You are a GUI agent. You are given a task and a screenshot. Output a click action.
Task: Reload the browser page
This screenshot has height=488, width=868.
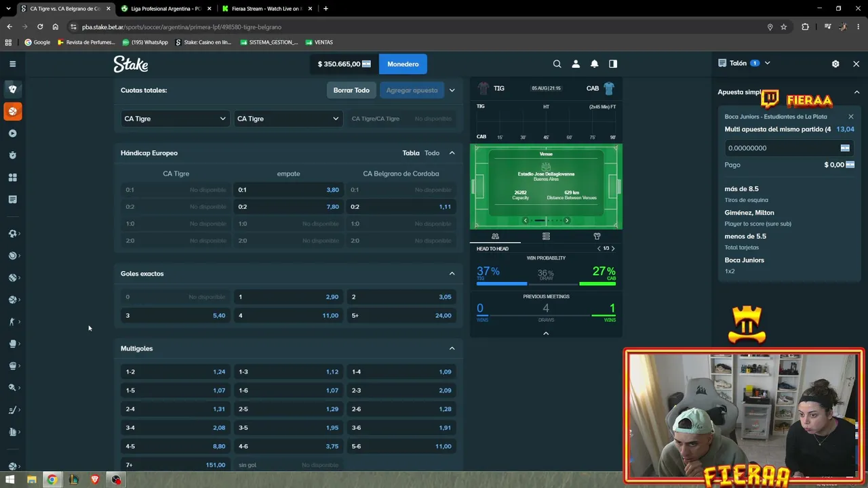(x=40, y=27)
